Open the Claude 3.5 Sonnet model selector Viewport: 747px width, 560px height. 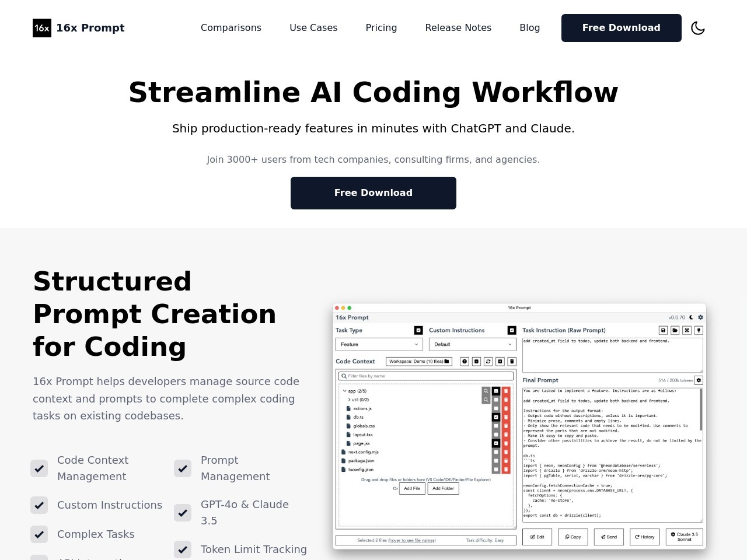685,537
